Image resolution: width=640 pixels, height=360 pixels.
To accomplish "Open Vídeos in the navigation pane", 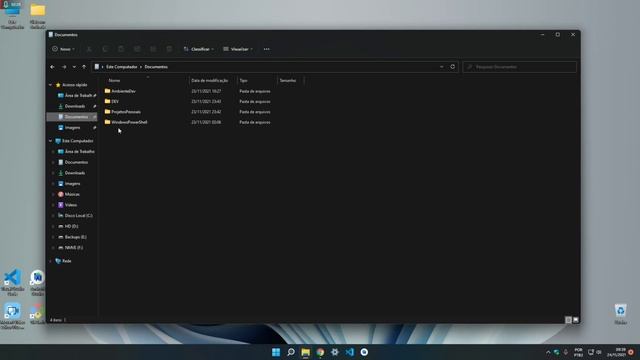I will pos(67,205).
